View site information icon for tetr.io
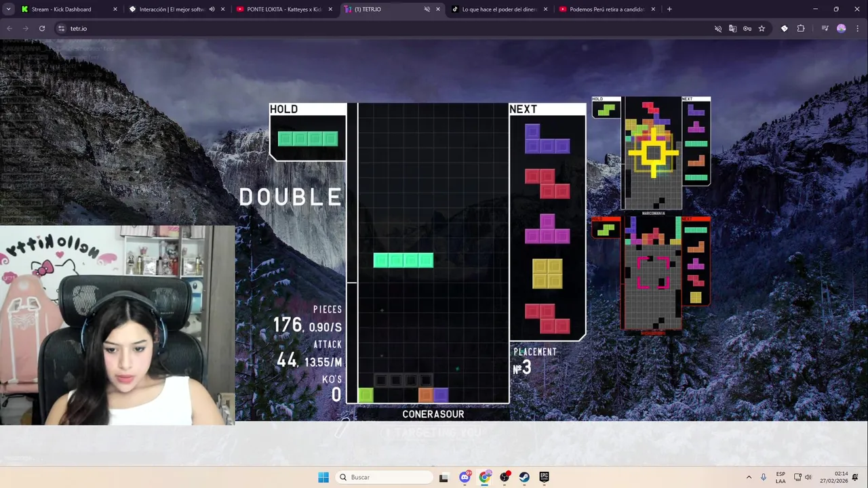868x488 pixels. click(61, 28)
